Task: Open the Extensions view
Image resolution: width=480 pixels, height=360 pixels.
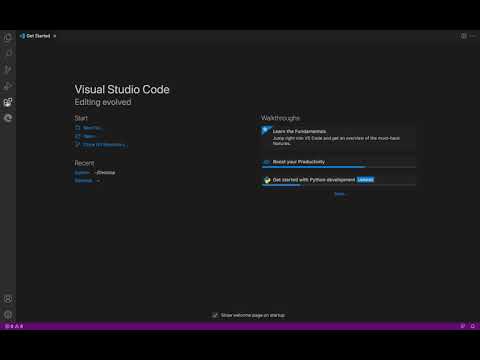Action: point(8,102)
